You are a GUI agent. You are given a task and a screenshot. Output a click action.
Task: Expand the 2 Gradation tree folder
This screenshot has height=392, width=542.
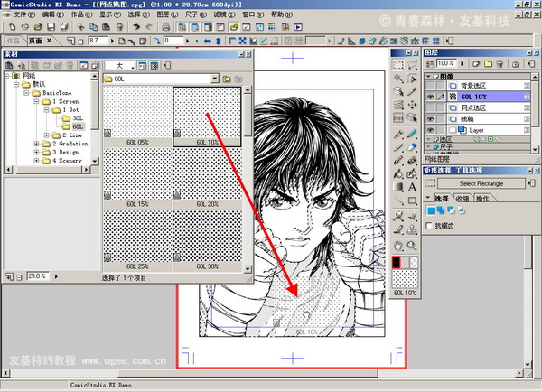(x=36, y=144)
